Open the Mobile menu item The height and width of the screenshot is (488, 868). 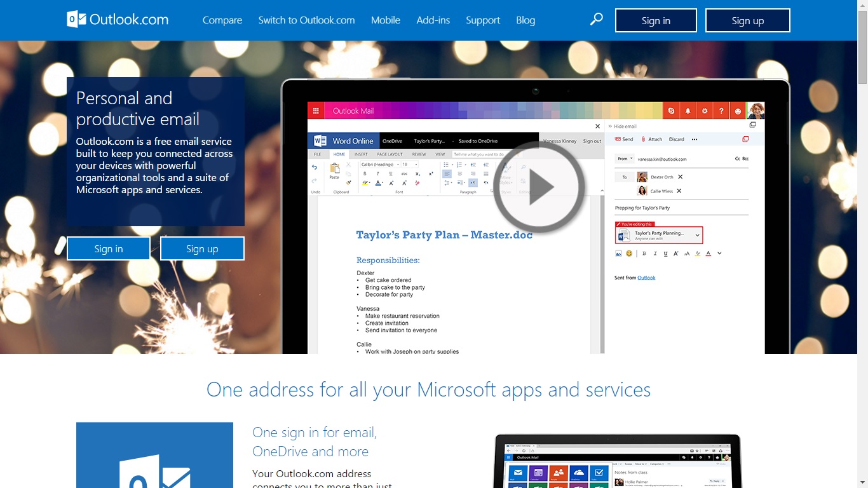[x=385, y=20]
